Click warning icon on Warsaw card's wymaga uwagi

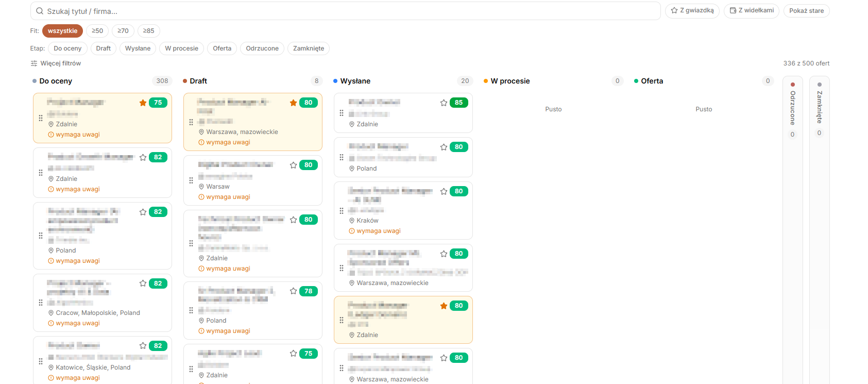201,197
